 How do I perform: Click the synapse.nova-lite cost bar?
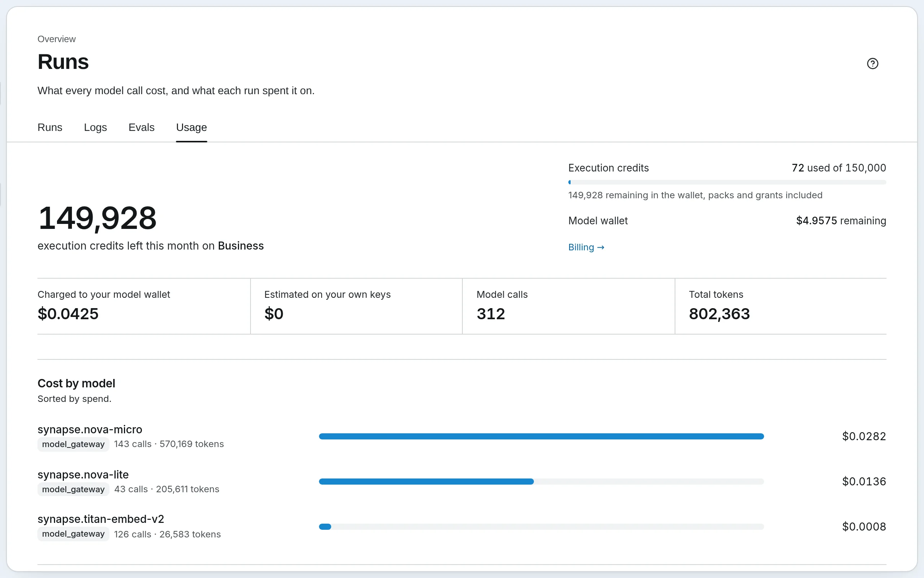tap(541, 482)
